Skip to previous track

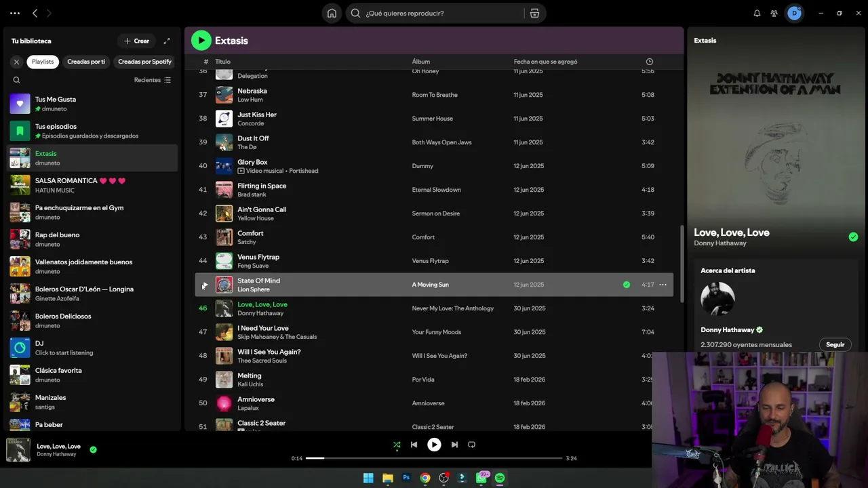point(414,445)
